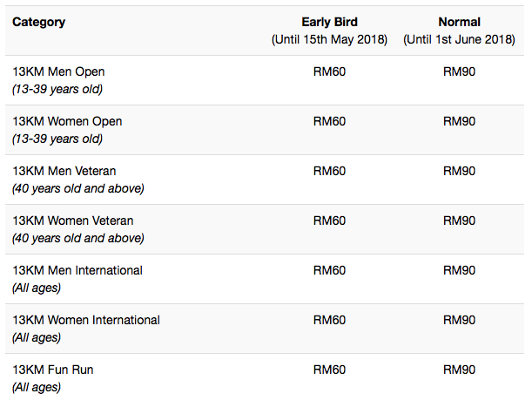Select the 13KM Men Veteran category

tap(64, 171)
